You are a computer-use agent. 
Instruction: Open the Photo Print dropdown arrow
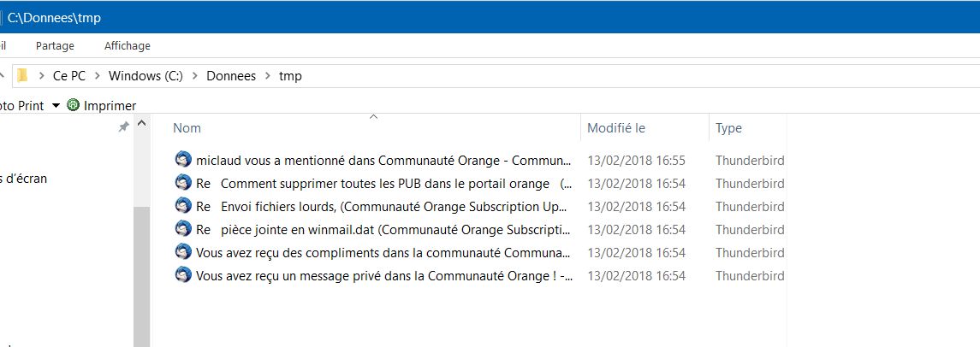(x=56, y=105)
